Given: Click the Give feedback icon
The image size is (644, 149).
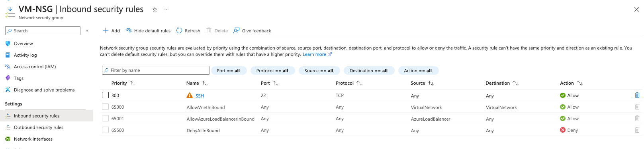Looking at the screenshot, I should [237, 30].
